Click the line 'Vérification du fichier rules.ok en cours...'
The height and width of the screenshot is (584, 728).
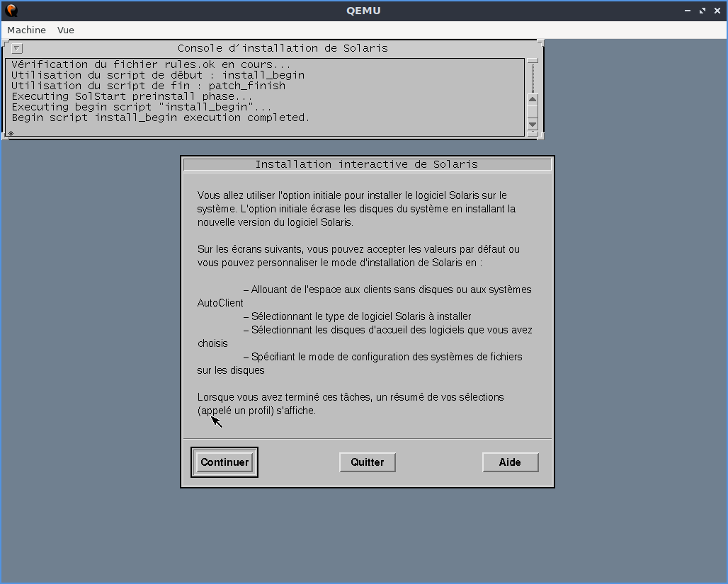[x=152, y=64]
